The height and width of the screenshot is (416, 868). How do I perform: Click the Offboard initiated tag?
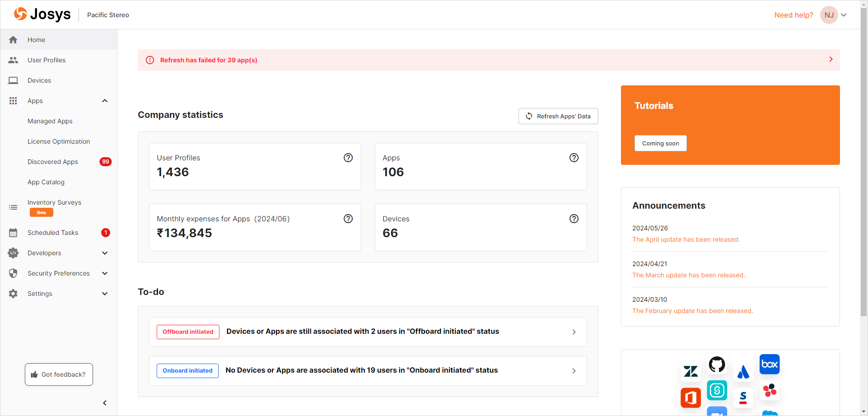188,332
